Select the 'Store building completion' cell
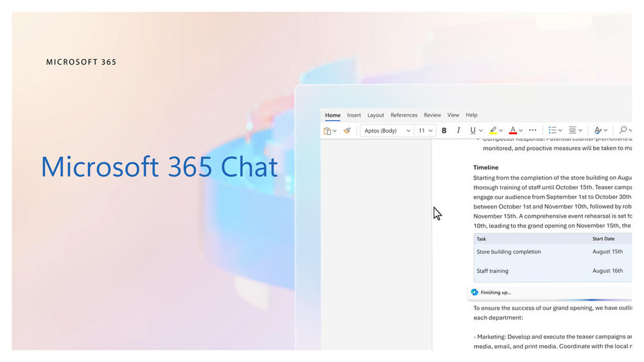 click(x=509, y=252)
